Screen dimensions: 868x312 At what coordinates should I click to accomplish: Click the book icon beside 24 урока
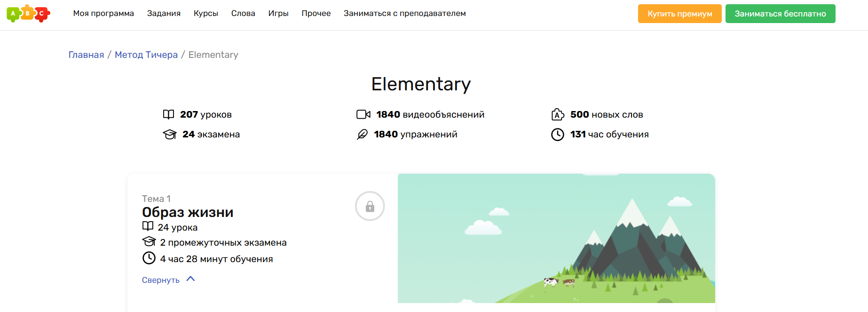[x=148, y=226]
